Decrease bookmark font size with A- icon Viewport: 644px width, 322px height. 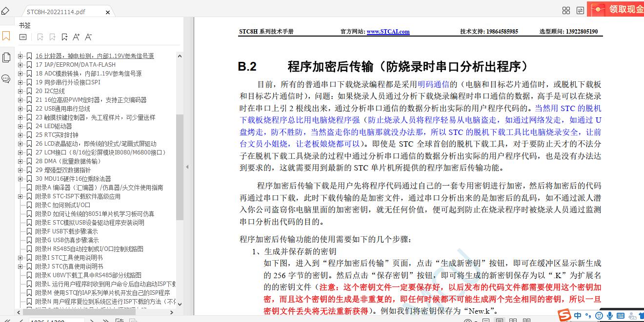[x=88, y=37]
